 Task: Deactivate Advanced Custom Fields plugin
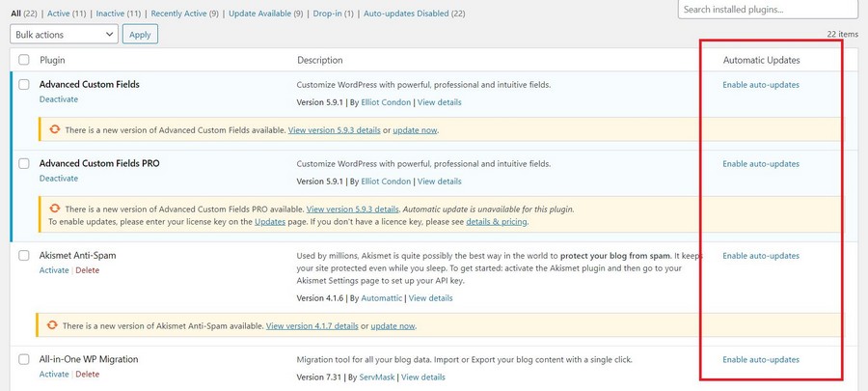pos(59,98)
